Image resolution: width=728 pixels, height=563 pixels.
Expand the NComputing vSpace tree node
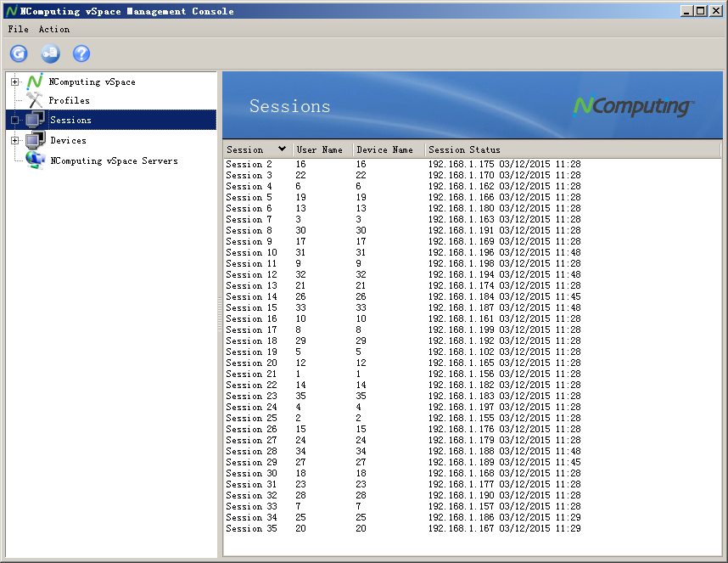click(14, 82)
